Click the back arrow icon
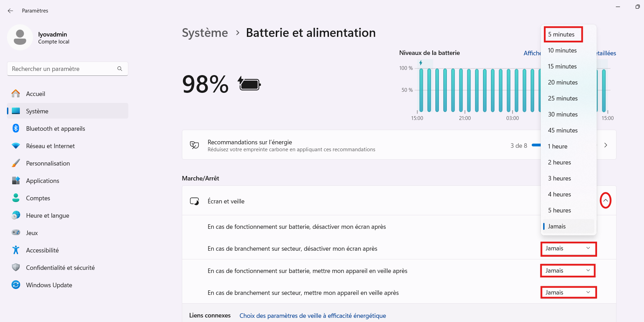Screen dimensions: 644x322 pos(10,11)
